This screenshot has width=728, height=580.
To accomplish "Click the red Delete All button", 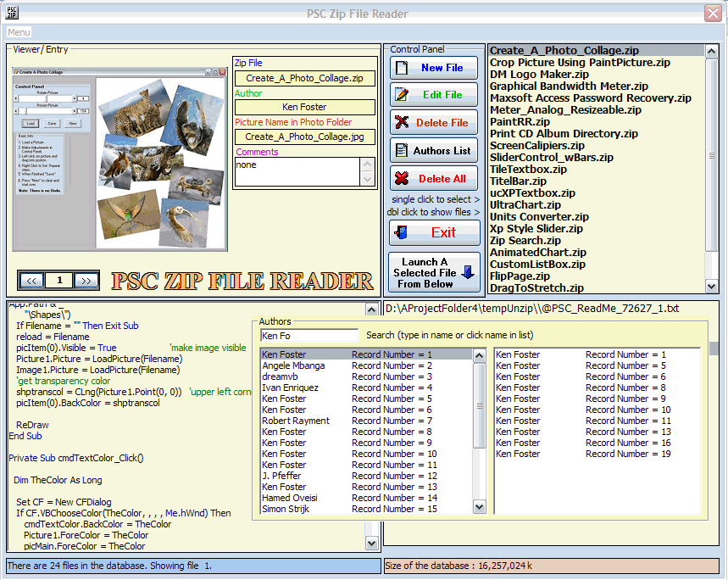I will pos(433,178).
